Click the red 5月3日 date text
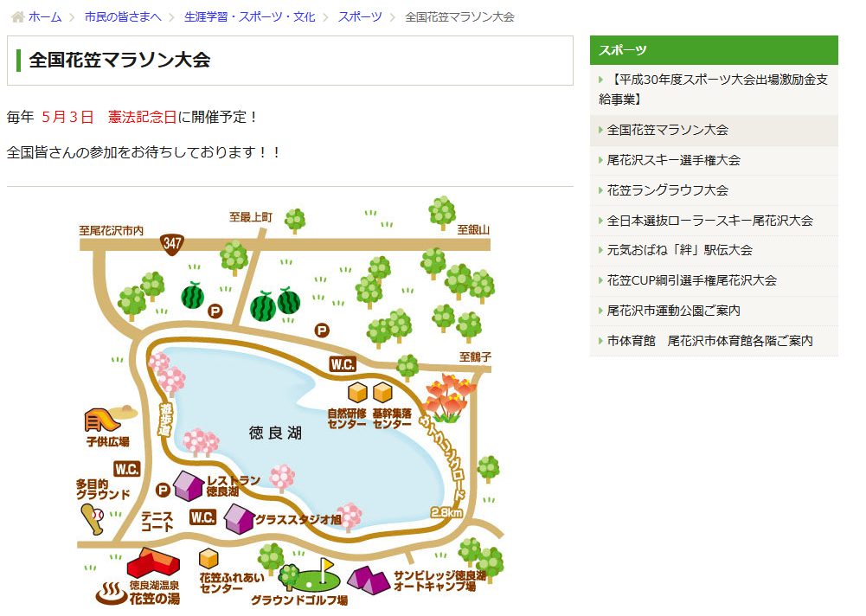Screen dimensions: 866x616 pos(68,117)
